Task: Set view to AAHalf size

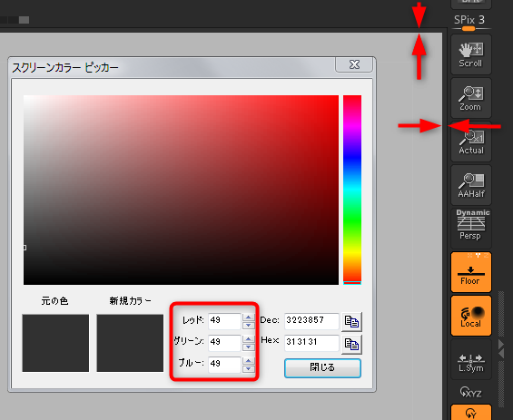Action: click(x=471, y=185)
